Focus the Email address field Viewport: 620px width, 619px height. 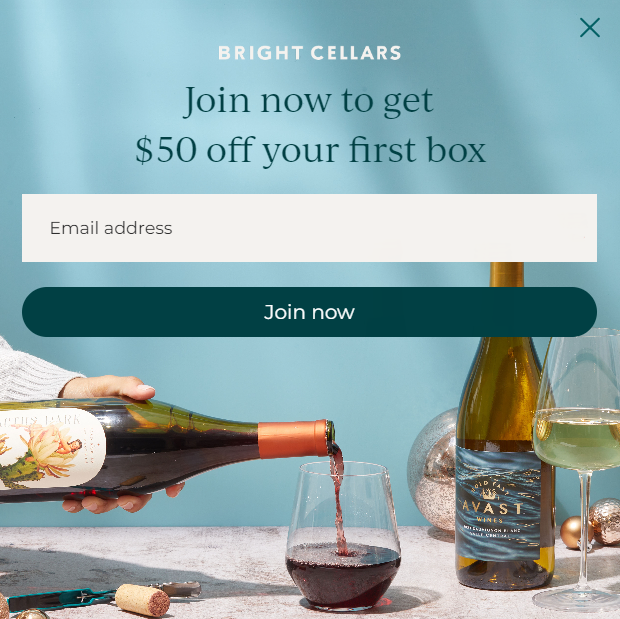(x=309, y=228)
